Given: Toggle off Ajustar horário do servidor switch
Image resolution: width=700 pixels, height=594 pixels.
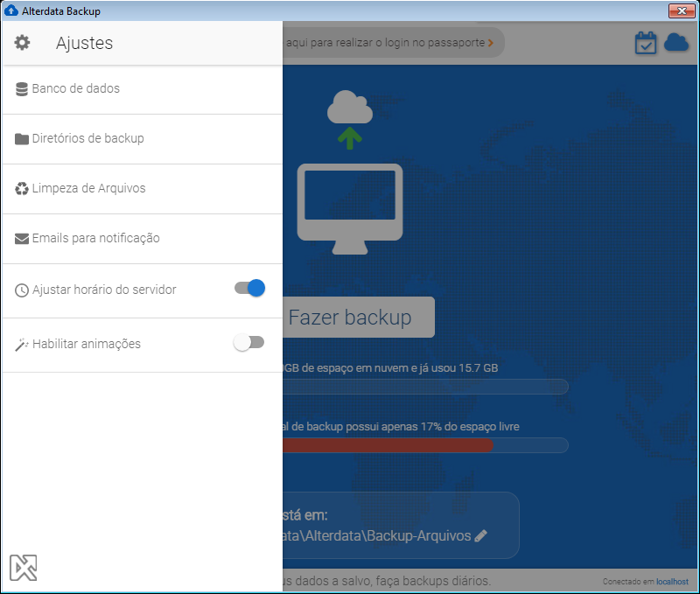Looking at the screenshot, I should (249, 289).
